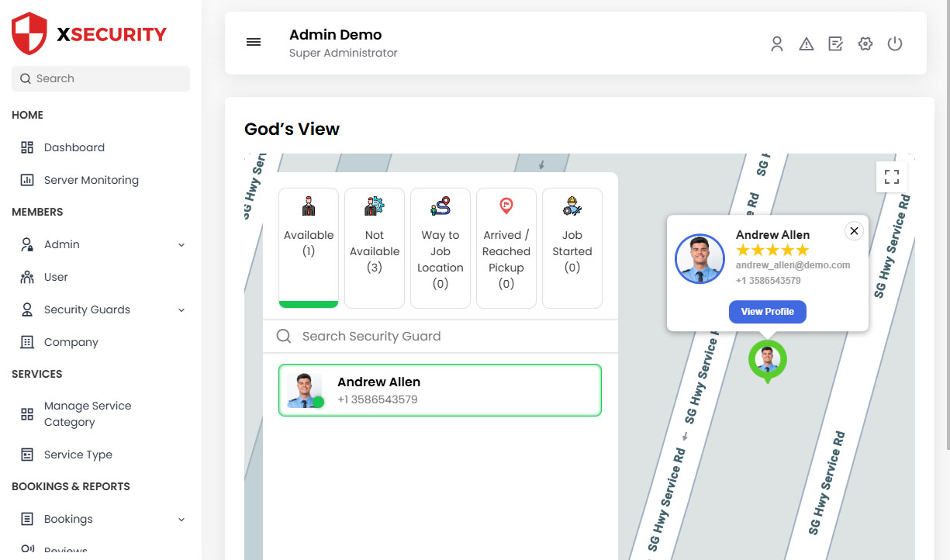Screen dimensions: 950x560
Task: Expand the Admin submenu chevron
Action: point(181,245)
